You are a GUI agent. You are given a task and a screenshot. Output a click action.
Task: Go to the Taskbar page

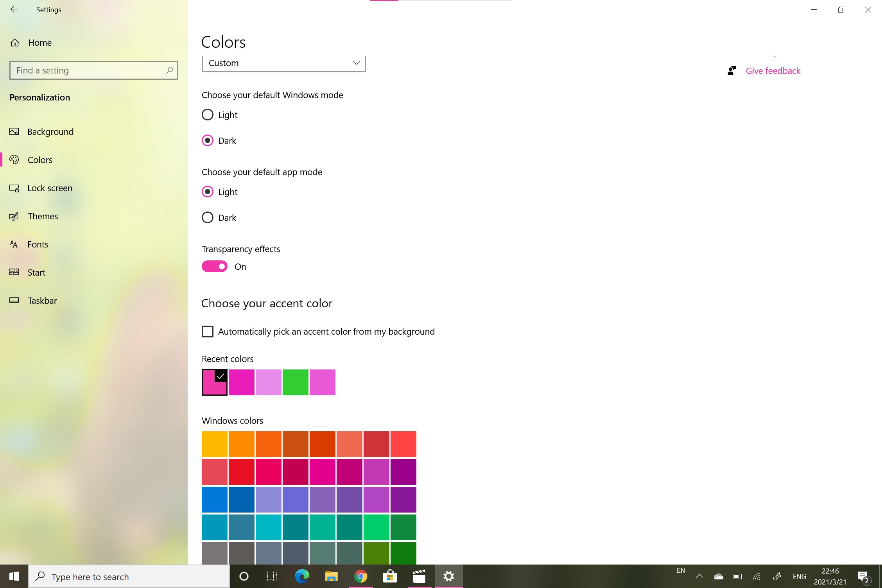[42, 301]
